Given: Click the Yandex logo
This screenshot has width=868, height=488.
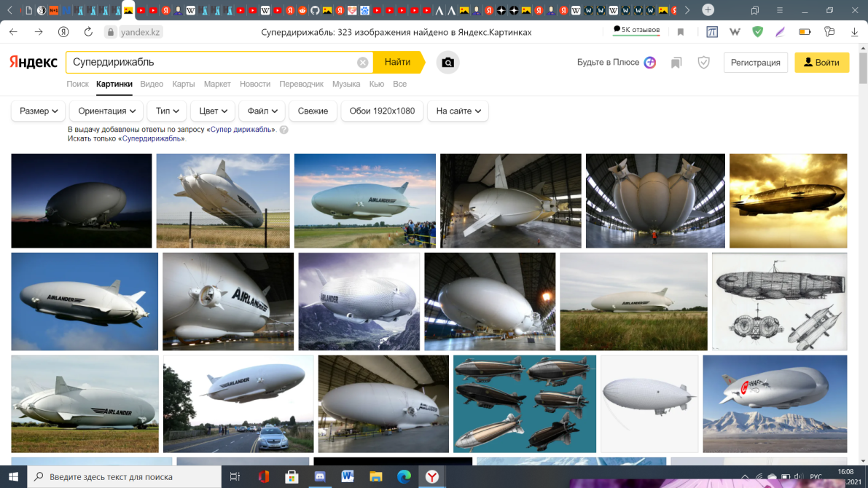Looking at the screenshot, I should pyautogui.click(x=34, y=63).
